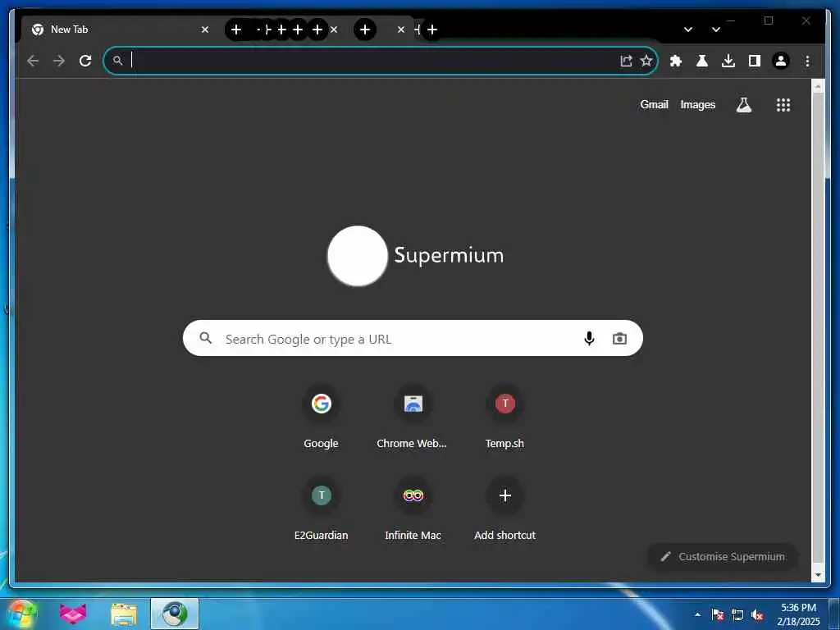840x630 pixels.
Task: Click the magnifier icon in the search box
Action: pos(206,338)
